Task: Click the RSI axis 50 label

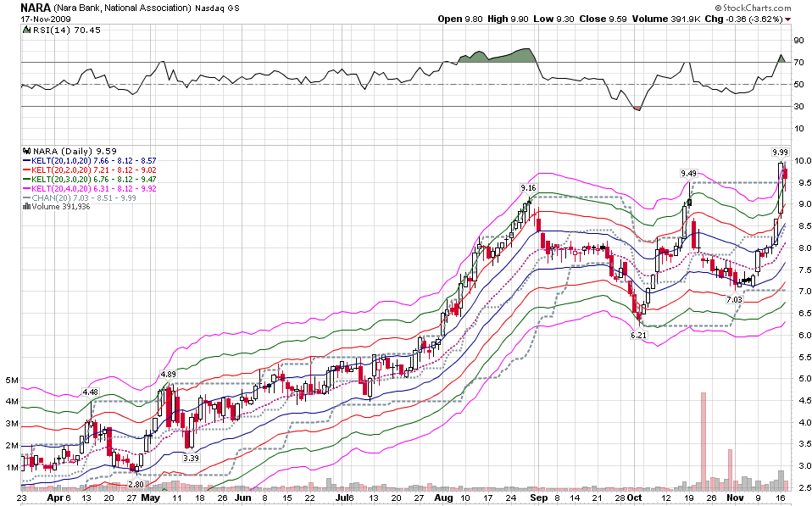Action: point(799,85)
